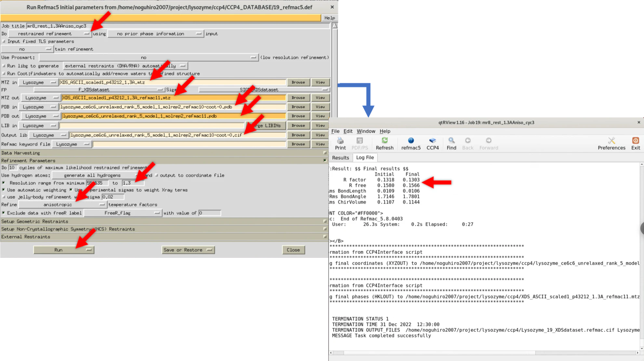Open no prior phase information dropdown
The width and height of the screenshot is (644, 361).
tap(155, 33)
